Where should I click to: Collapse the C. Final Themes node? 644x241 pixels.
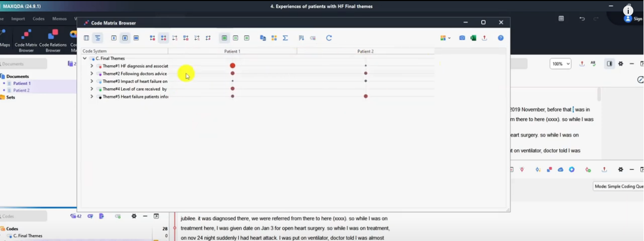point(85,59)
